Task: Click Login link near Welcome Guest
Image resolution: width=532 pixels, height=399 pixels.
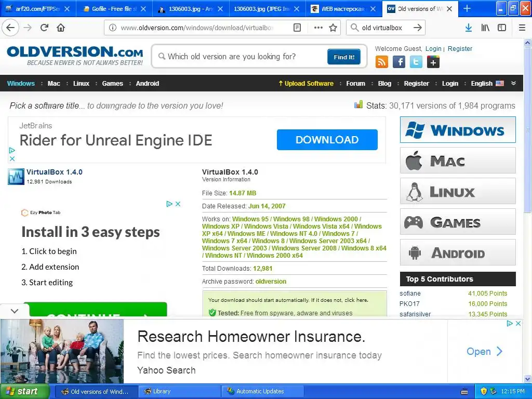Action: [433, 48]
